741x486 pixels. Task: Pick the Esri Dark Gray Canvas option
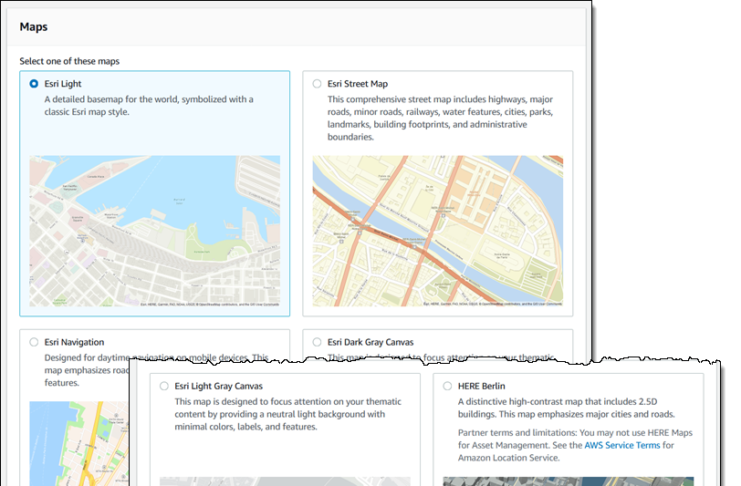coord(317,342)
